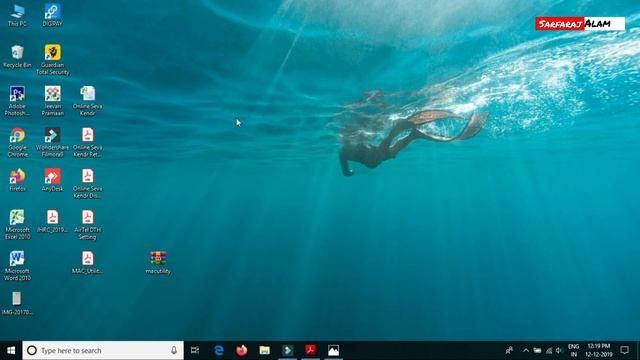640x360 pixels.
Task: Open the People icon in the taskbar
Action: 509,350
